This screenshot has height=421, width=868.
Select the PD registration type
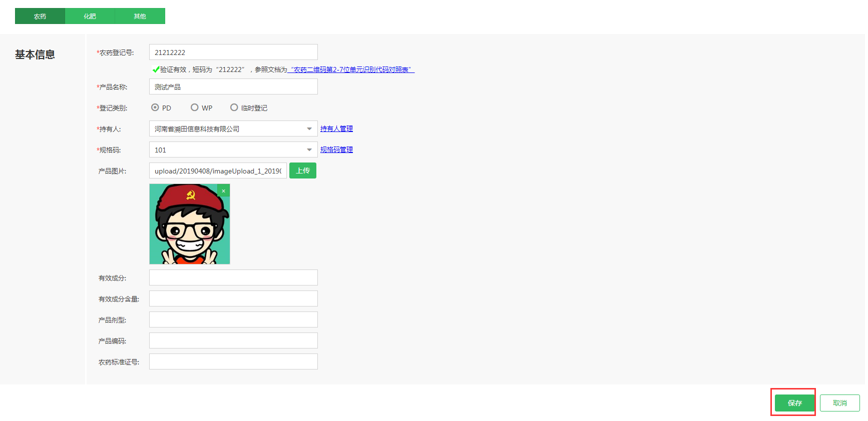point(155,107)
